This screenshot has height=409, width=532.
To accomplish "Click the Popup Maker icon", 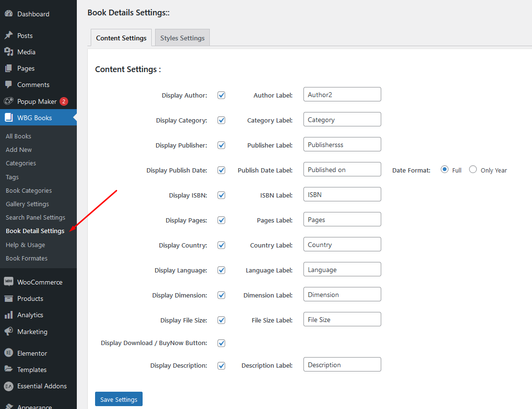I will (9, 101).
